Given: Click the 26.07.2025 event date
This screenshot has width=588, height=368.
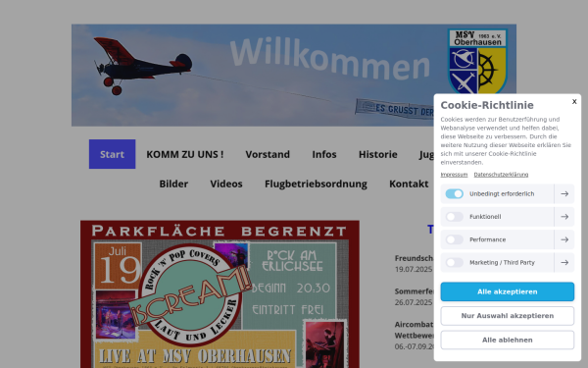Looking at the screenshot, I should (x=414, y=302).
